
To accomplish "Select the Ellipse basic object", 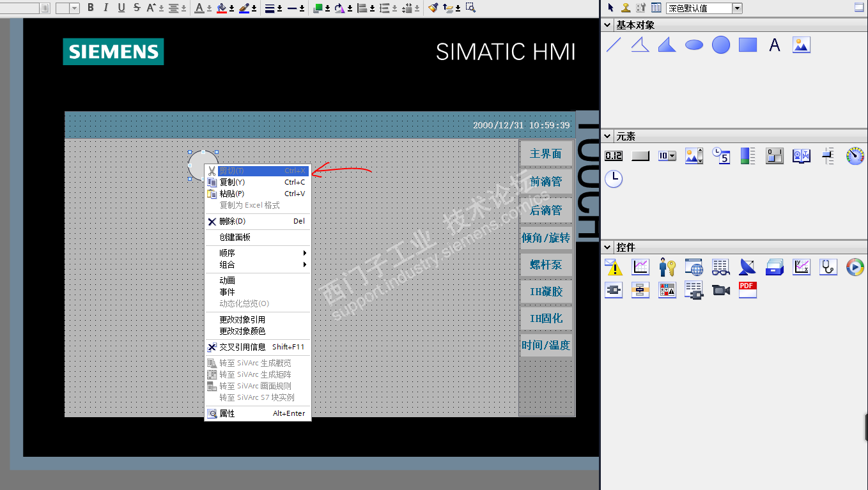I will click(694, 45).
